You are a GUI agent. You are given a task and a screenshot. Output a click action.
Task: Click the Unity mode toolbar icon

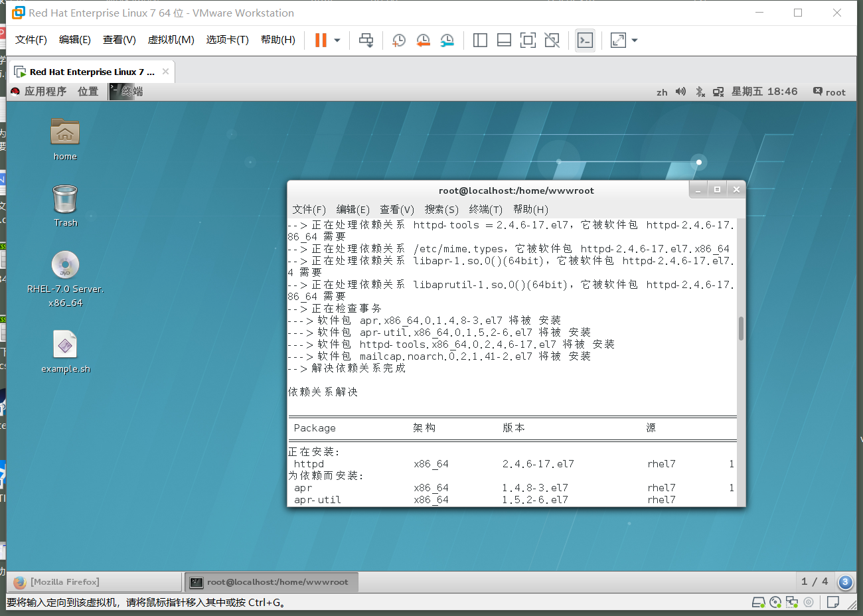point(552,40)
